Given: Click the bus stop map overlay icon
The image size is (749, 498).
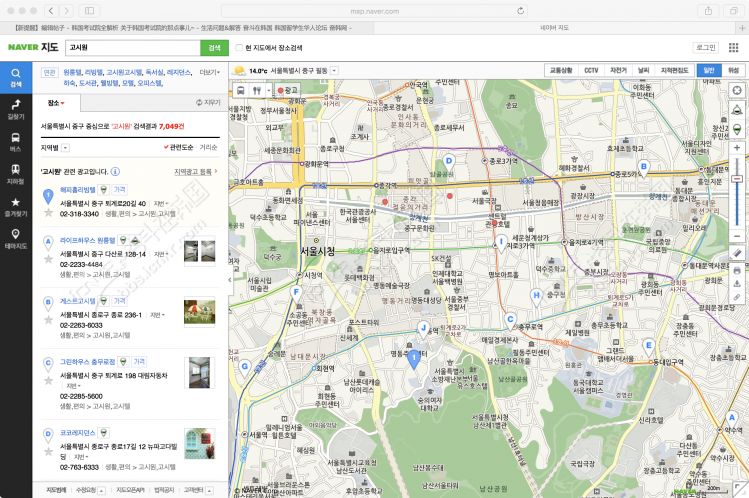Looking at the screenshot, I should [x=241, y=90].
